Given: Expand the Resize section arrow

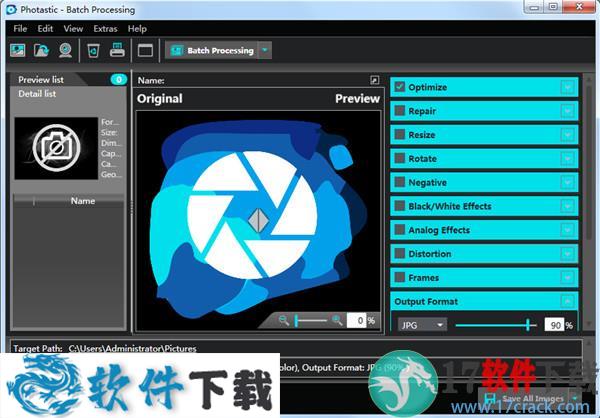Looking at the screenshot, I should coord(567,135).
